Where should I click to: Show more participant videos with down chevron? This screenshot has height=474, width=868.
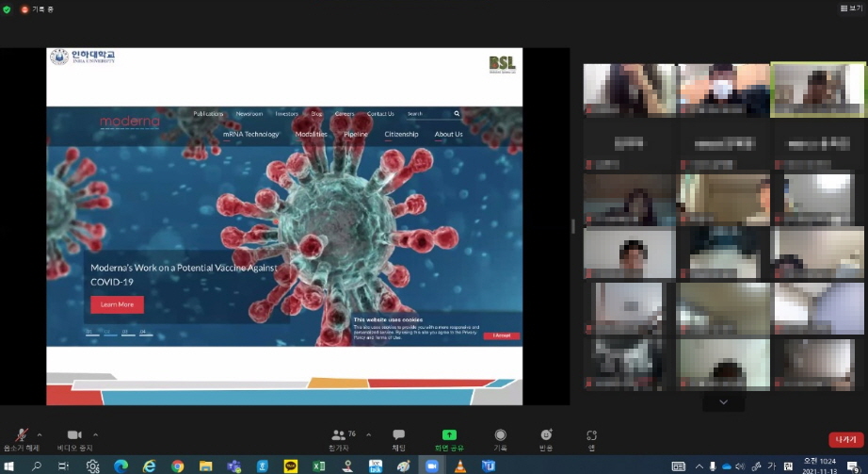[724, 402]
